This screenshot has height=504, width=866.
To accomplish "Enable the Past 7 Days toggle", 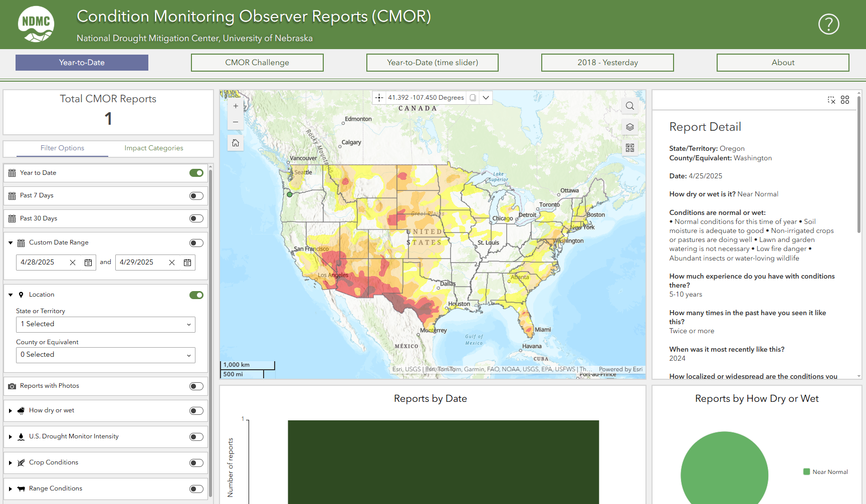I will [x=196, y=196].
